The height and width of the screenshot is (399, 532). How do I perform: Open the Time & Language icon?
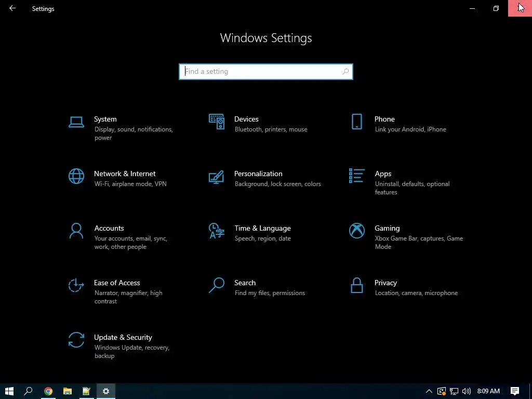217,231
